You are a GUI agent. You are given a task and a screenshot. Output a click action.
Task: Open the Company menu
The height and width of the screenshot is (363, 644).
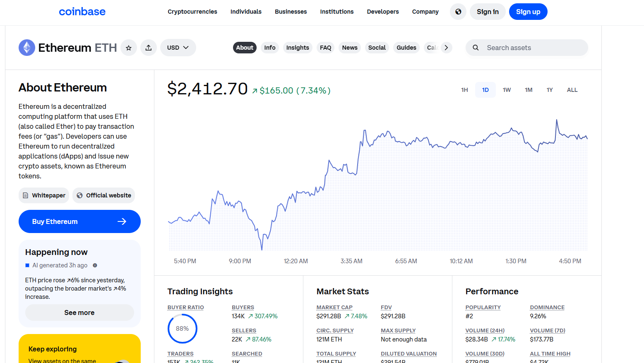pos(425,12)
